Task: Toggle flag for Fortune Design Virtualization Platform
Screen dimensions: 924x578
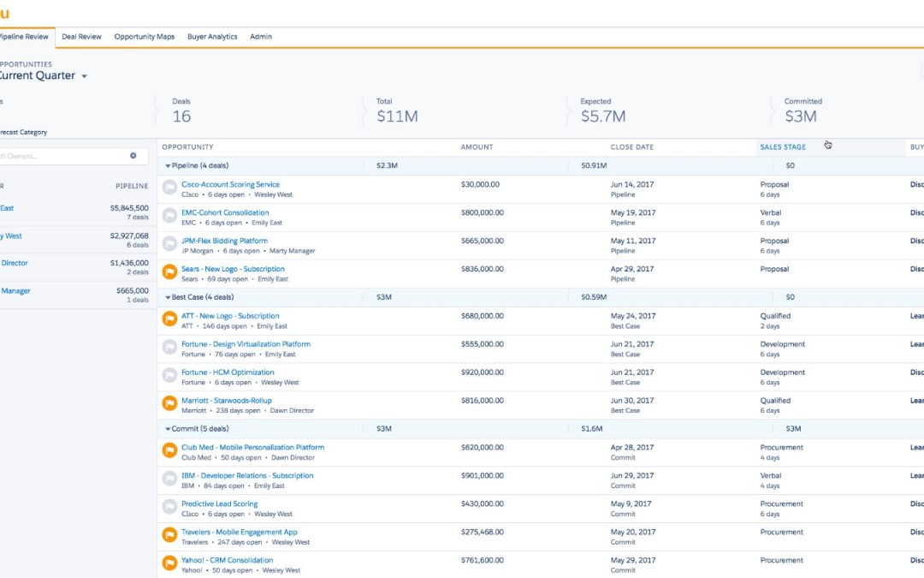Action: [x=169, y=348]
